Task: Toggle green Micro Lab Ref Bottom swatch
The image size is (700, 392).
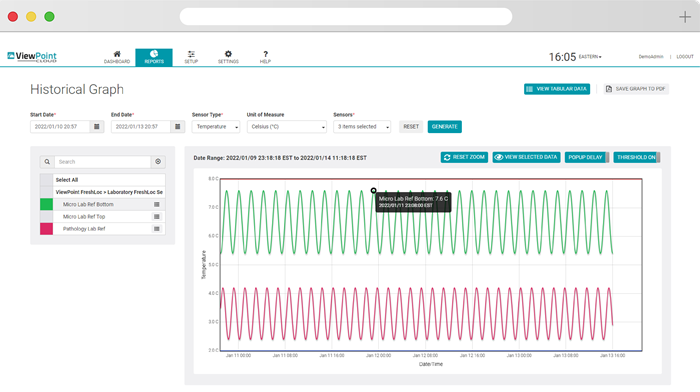Action: click(46, 204)
